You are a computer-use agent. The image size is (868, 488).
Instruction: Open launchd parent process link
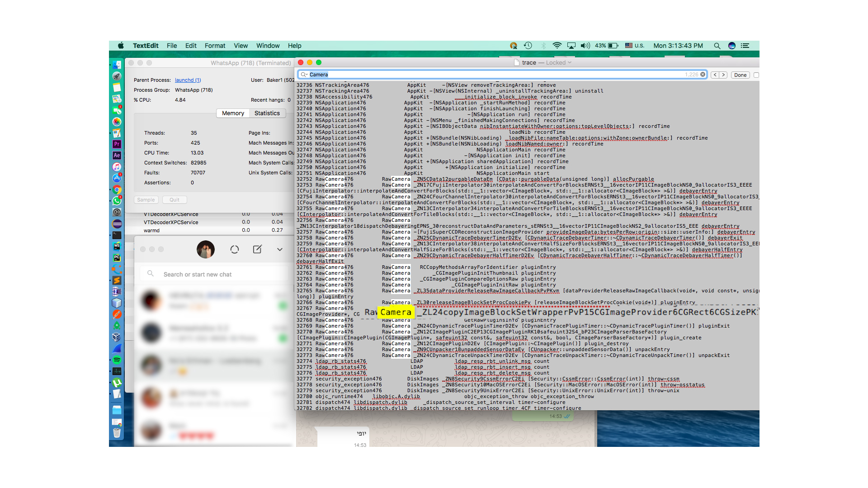pyautogui.click(x=188, y=80)
